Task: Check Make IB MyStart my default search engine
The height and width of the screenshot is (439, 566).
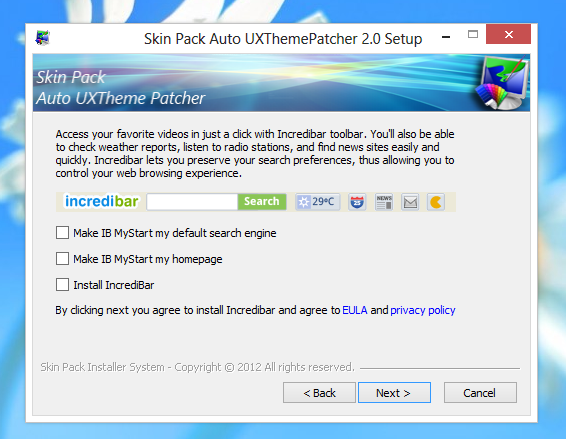Action: pyautogui.click(x=62, y=232)
